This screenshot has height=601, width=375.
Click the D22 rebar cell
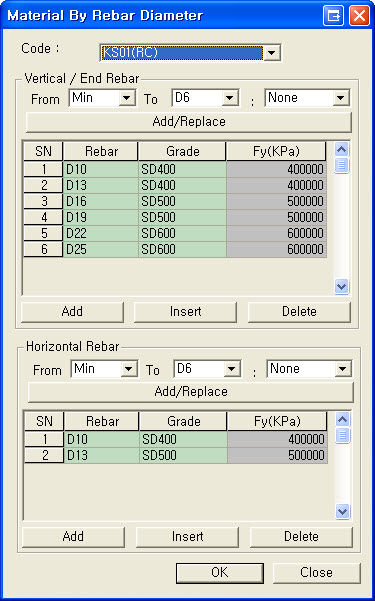100,233
